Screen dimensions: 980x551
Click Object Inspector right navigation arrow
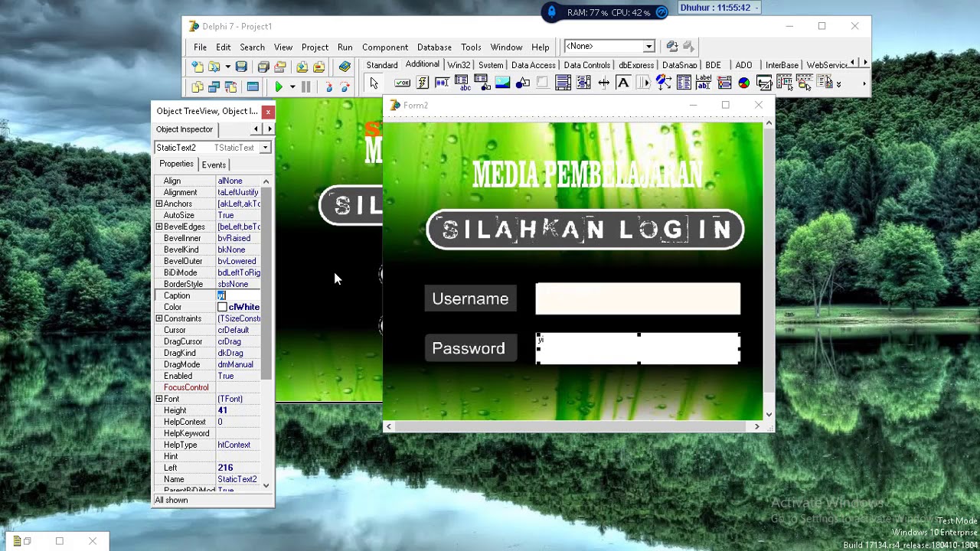(x=269, y=129)
